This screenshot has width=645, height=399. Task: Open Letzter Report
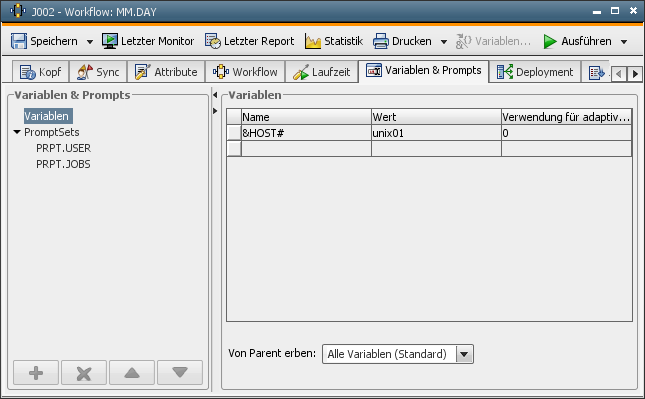249,41
